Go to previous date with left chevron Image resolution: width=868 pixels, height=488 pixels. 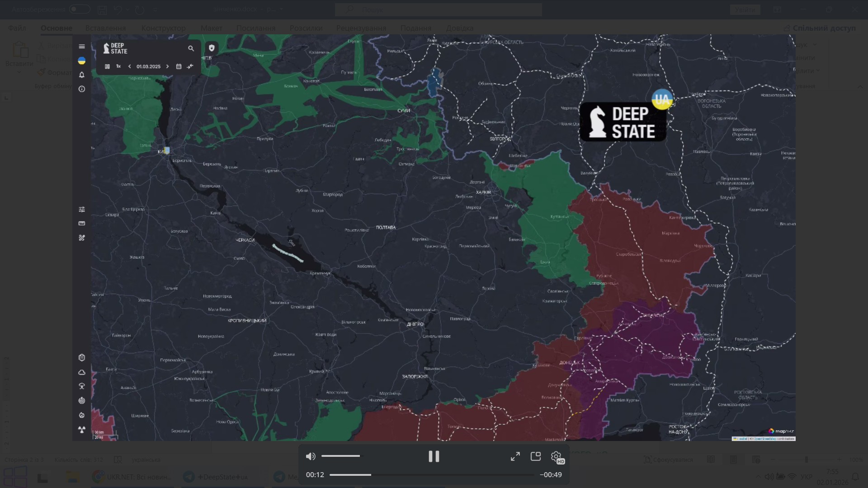click(x=130, y=66)
